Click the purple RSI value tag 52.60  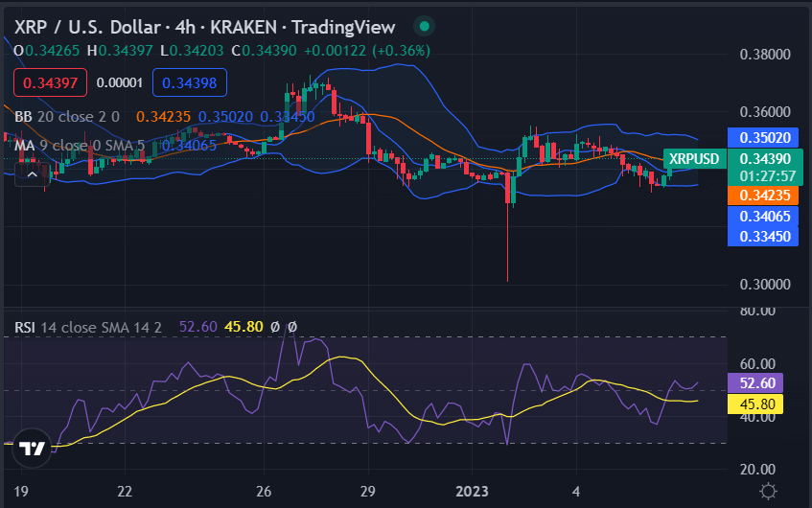point(755,383)
